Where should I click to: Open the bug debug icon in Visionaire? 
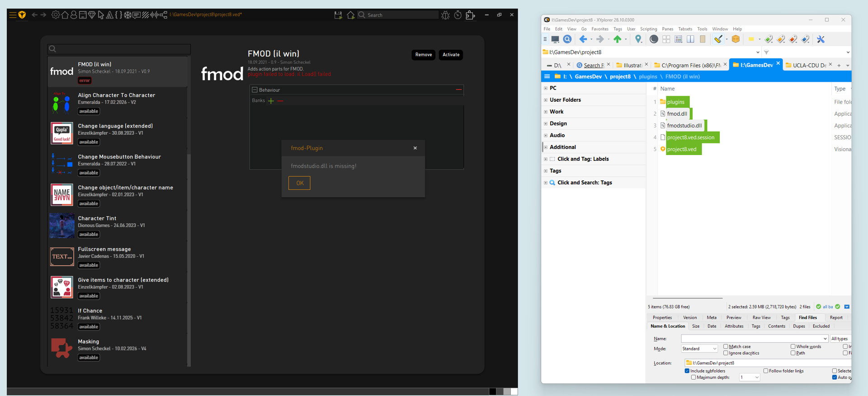coord(445,15)
